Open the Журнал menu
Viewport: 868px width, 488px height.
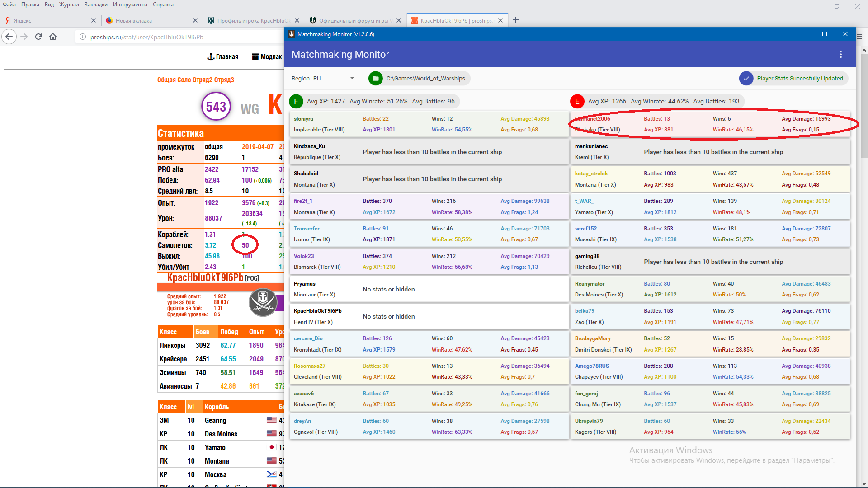point(69,5)
